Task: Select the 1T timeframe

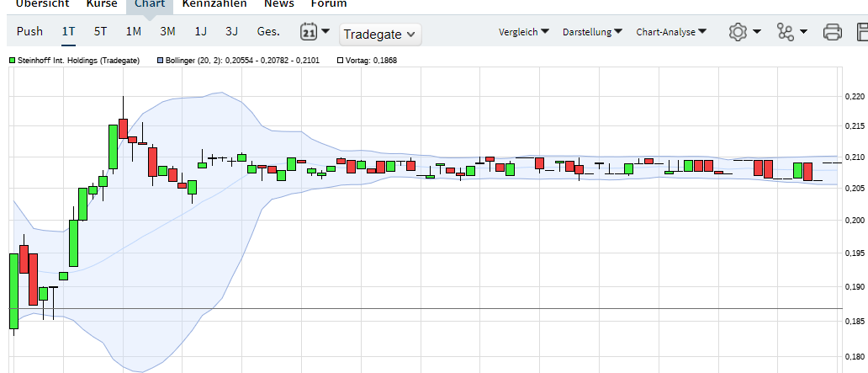Action: tap(68, 32)
